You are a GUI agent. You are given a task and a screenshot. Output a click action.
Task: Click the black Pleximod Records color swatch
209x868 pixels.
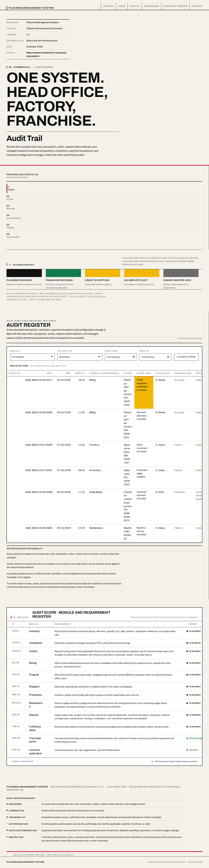pyautogui.click(x=24, y=273)
